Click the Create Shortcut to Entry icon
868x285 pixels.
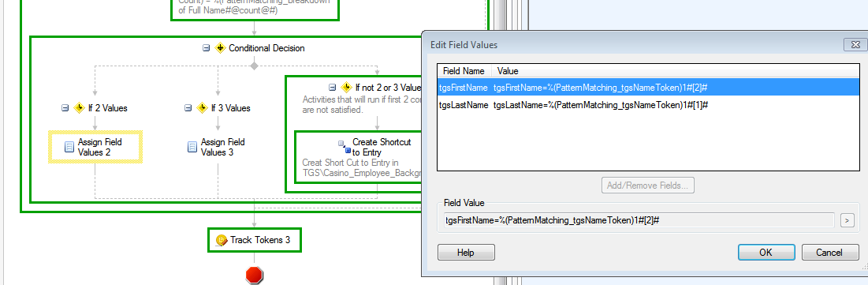(x=345, y=147)
